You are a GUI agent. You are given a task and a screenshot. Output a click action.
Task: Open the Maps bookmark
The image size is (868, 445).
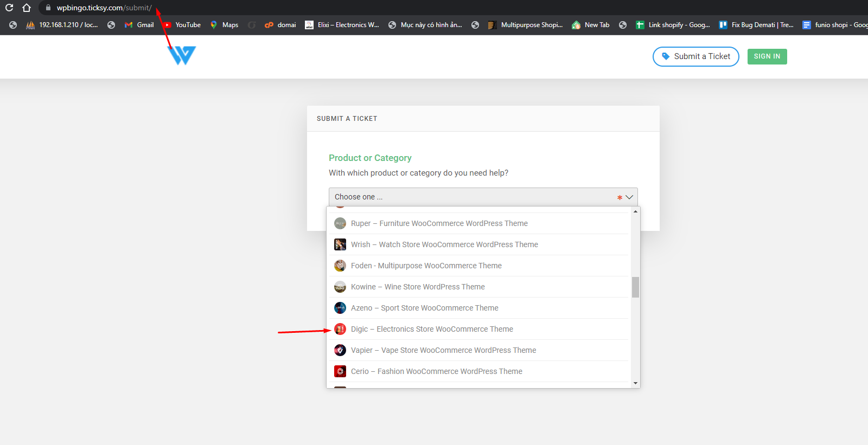click(224, 25)
